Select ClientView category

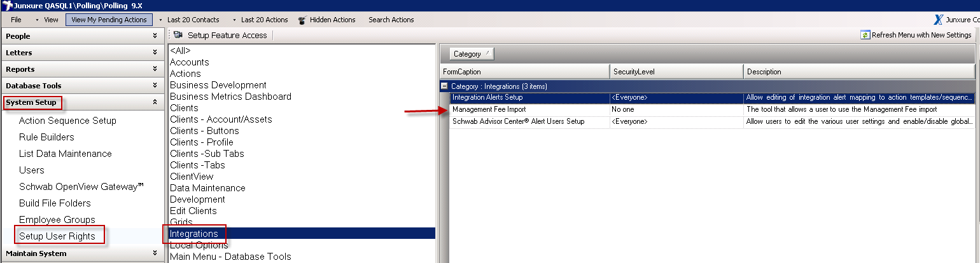(x=302, y=177)
